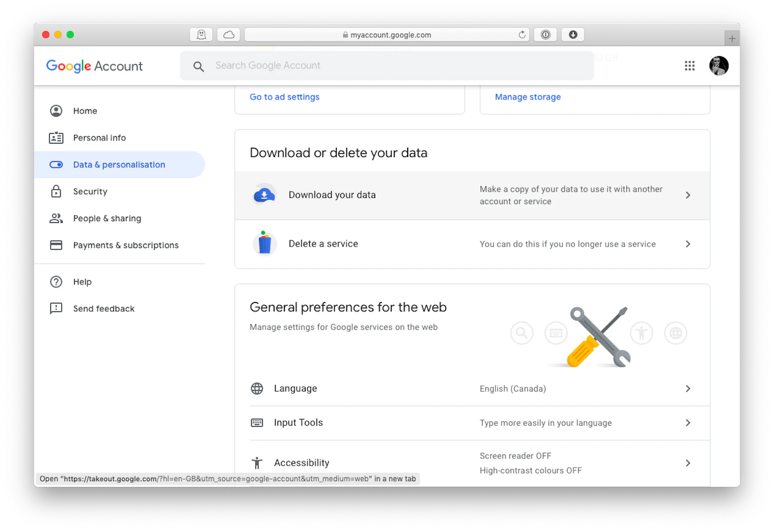The image size is (774, 532).
Task: Click the Send feedback speech icon
Action: (x=56, y=309)
